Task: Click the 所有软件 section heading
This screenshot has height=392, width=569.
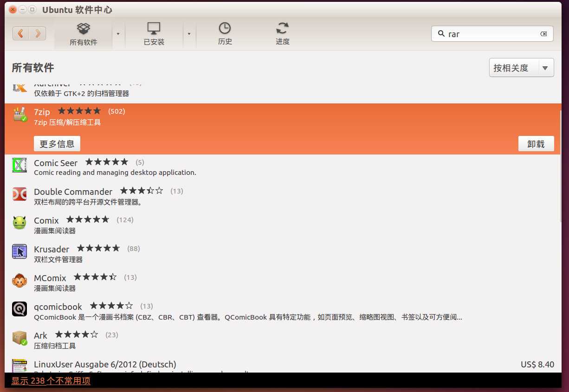Action: pyautogui.click(x=33, y=68)
